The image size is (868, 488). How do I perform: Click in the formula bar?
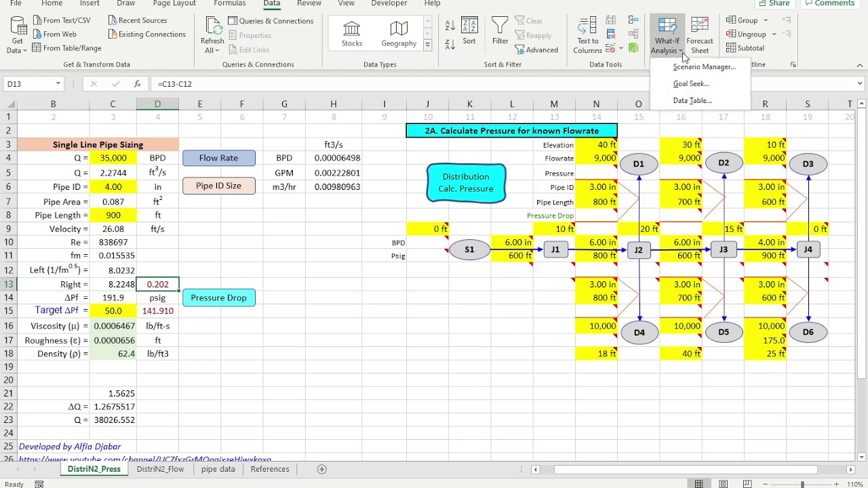502,84
